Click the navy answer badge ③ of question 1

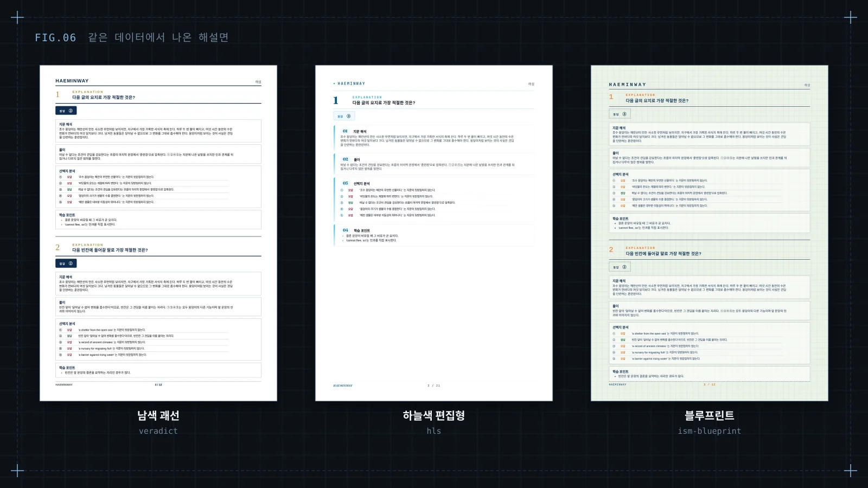pyautogui.click(x=66, y=111)
